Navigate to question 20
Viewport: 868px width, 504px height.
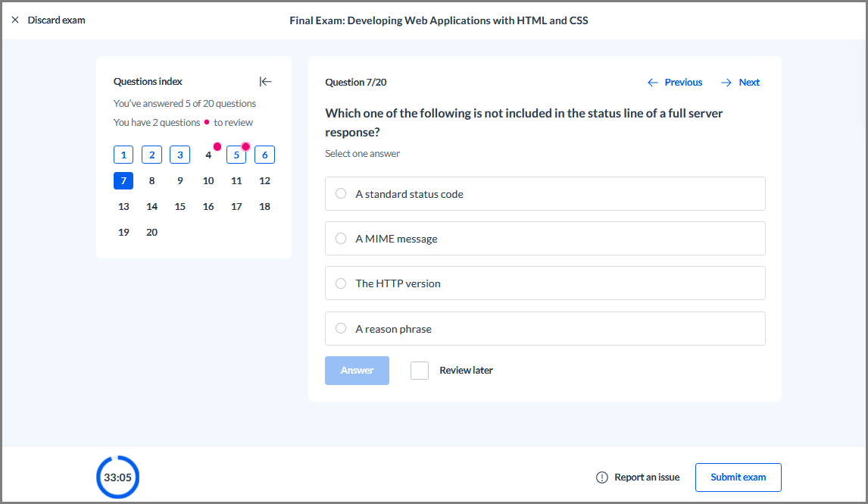click(x=151, y=232)
